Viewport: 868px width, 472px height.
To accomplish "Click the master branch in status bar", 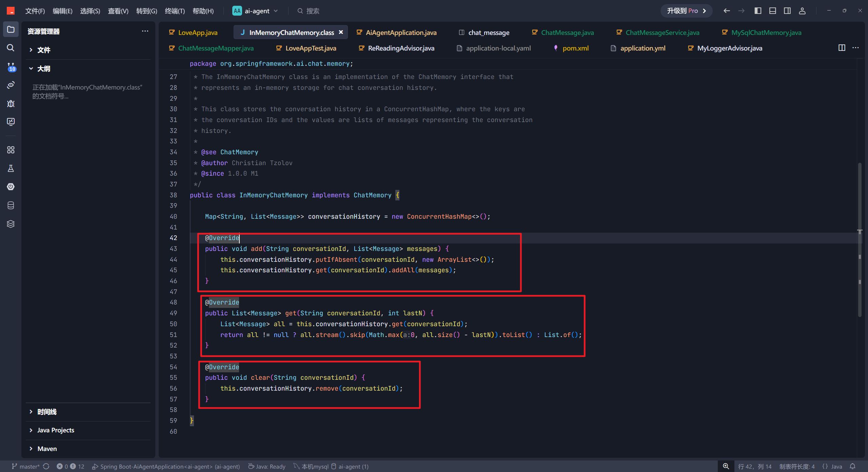I will 26,466.
